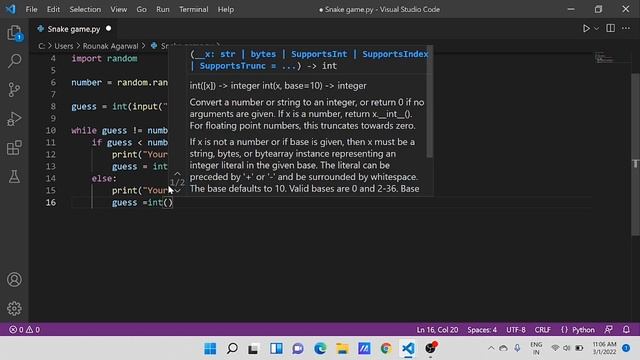Open the Manage settings gear
640x360 pixels.
tap(14, 308)
